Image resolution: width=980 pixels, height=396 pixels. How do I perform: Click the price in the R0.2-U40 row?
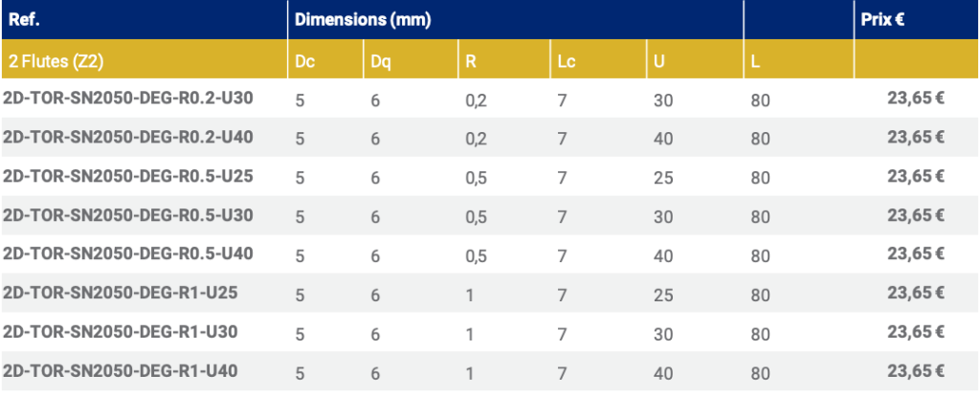pos(916,137)
